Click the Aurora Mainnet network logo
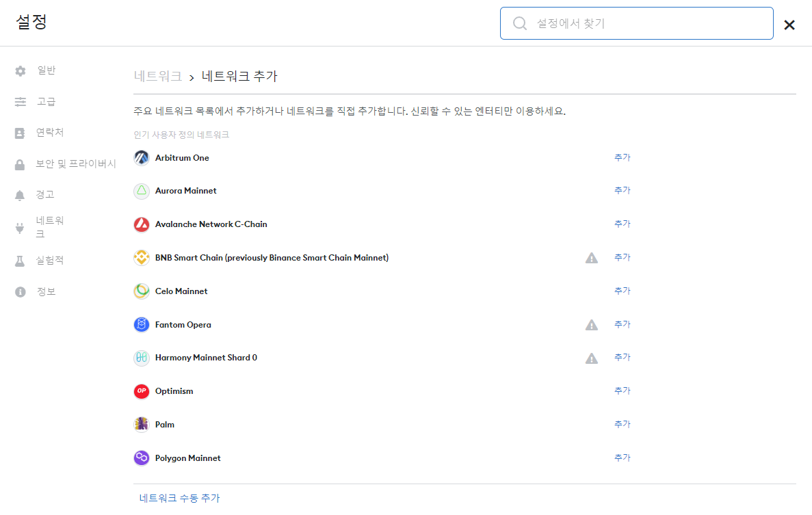The width and height of the screenshot is (812, 515). click(142, 191)
